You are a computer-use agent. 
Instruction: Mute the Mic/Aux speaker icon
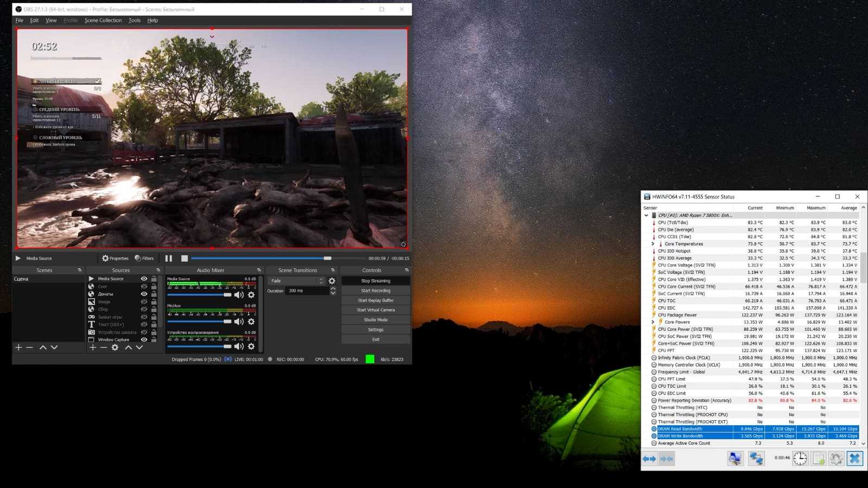(x=239, y=322)
